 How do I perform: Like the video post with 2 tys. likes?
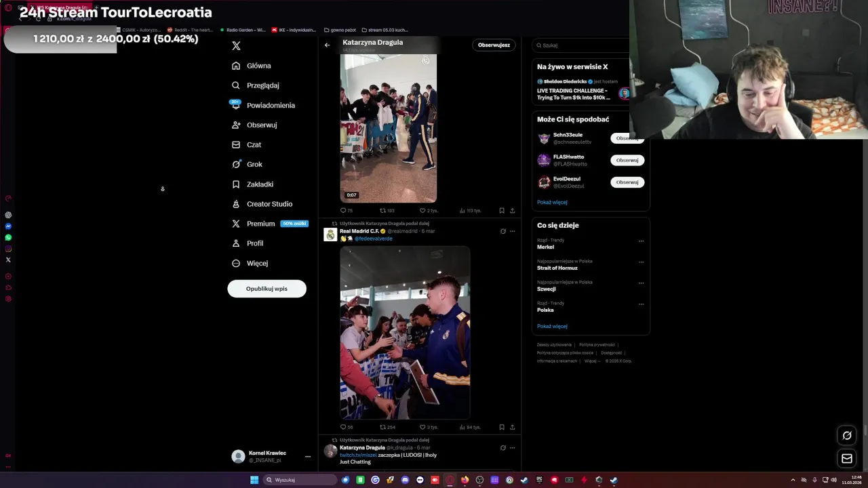pyautogui.click(x=429, y=211)
